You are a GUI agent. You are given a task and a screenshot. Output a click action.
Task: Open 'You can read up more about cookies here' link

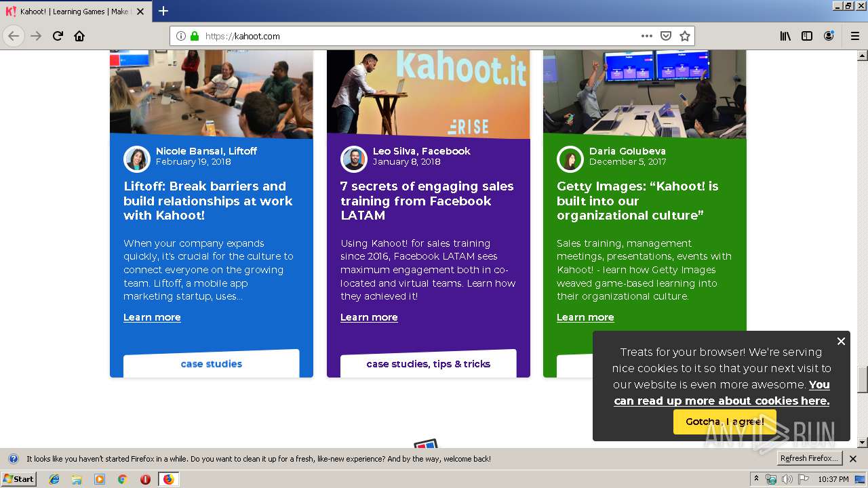pyautogui.click(x=722, y=392)
